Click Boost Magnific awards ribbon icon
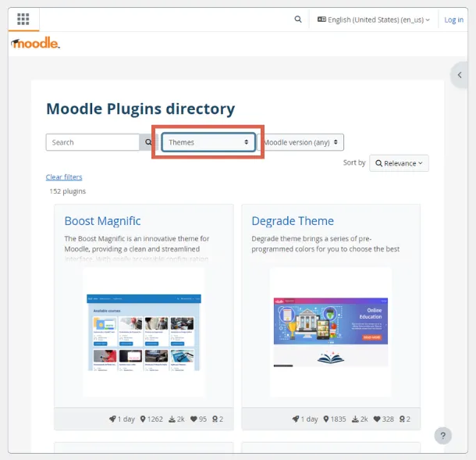 point(215,419)
